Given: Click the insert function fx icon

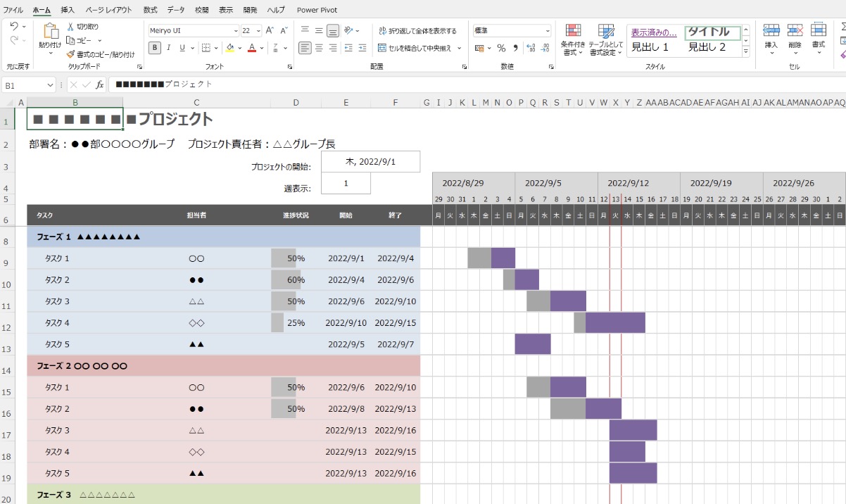Looking at the screenshot, I should pyautogui.click(x=100, y=84).
